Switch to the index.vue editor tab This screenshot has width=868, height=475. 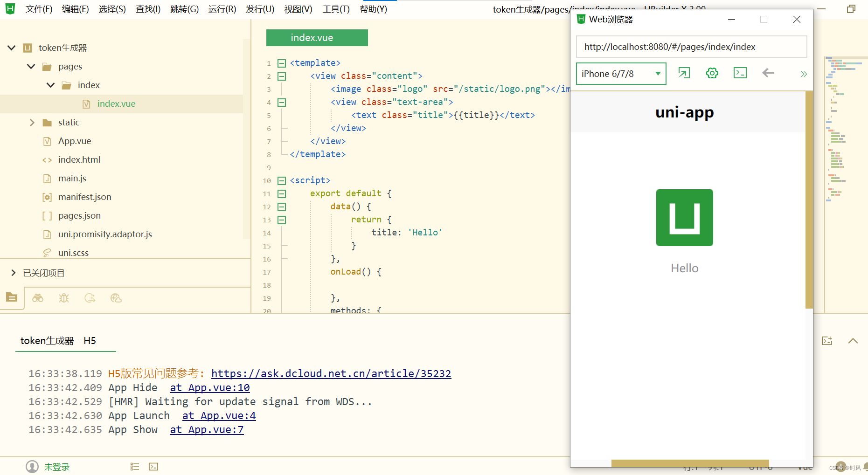317,38
